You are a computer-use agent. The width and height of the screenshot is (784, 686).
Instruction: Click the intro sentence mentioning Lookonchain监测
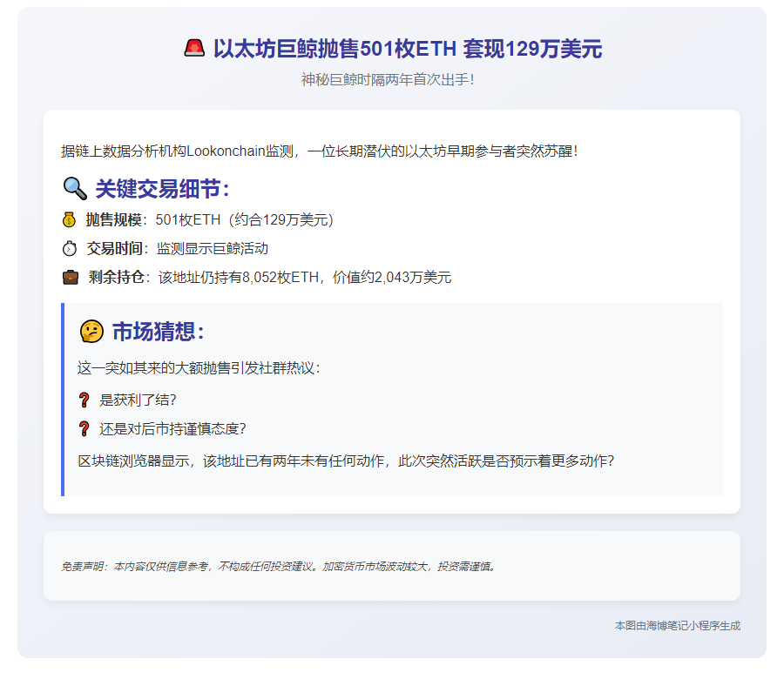click(320, 151)
